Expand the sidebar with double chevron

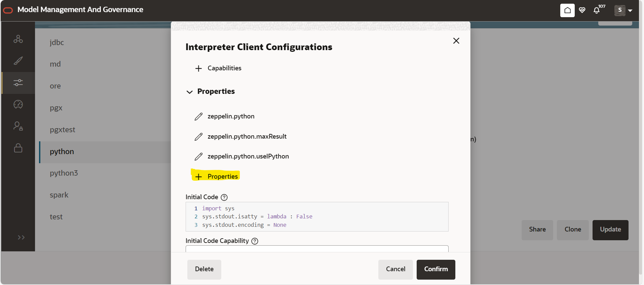tap(21, 238)
